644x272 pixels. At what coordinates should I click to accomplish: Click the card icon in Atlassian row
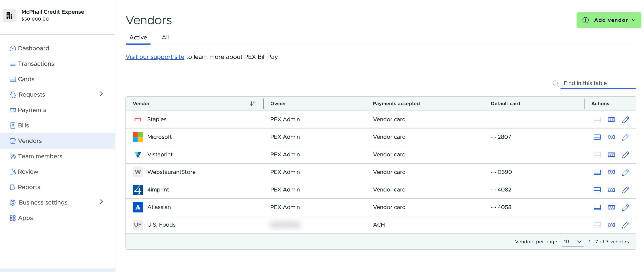[x=597, y=207]
